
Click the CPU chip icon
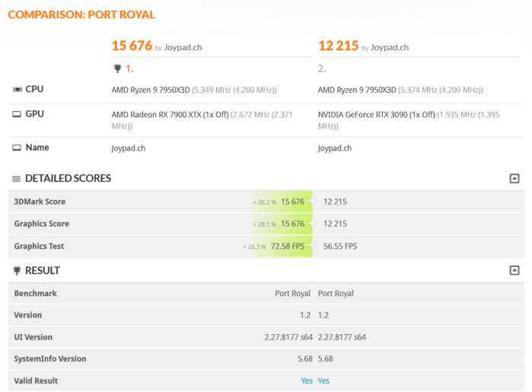18,89
